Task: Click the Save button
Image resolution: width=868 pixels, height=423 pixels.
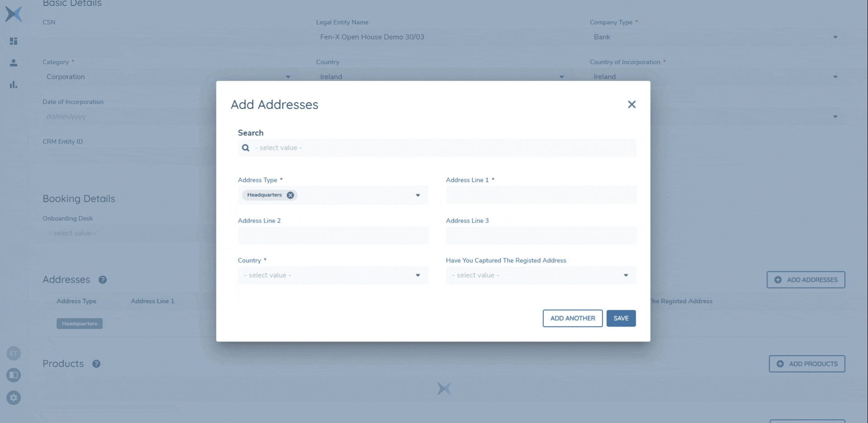Action: pos(621,318)
